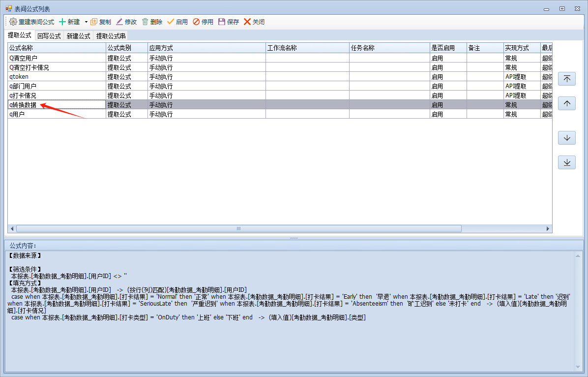This screenshot has height=377, width=588.
Task: Click the horizontal scrollbar right arrow
Action: tap(548, 229)
